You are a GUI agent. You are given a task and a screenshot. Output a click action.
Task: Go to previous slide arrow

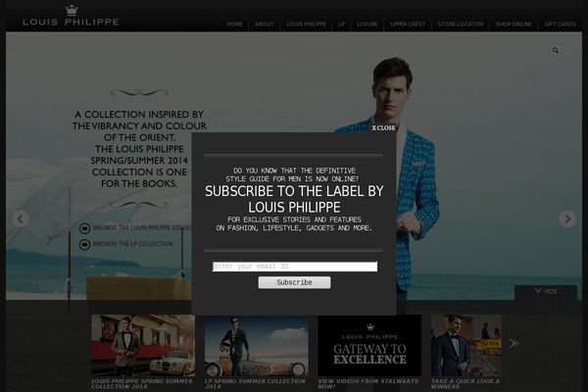21,219
